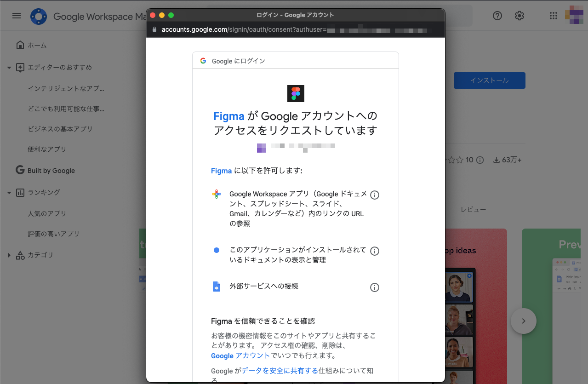Show info for ドキュメントの表示と管理 permission
This screenshot has height=384, width=588.
pos(375,251)
